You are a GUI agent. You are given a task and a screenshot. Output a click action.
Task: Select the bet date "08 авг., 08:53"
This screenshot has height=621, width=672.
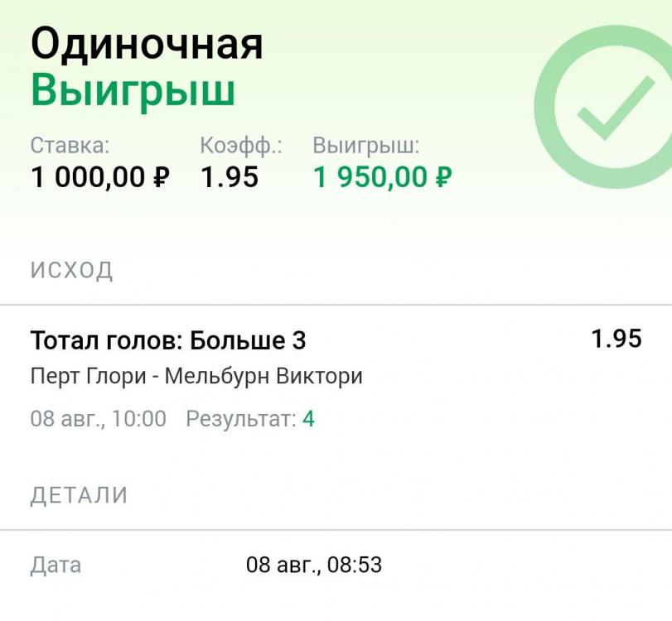click(313, 566)
